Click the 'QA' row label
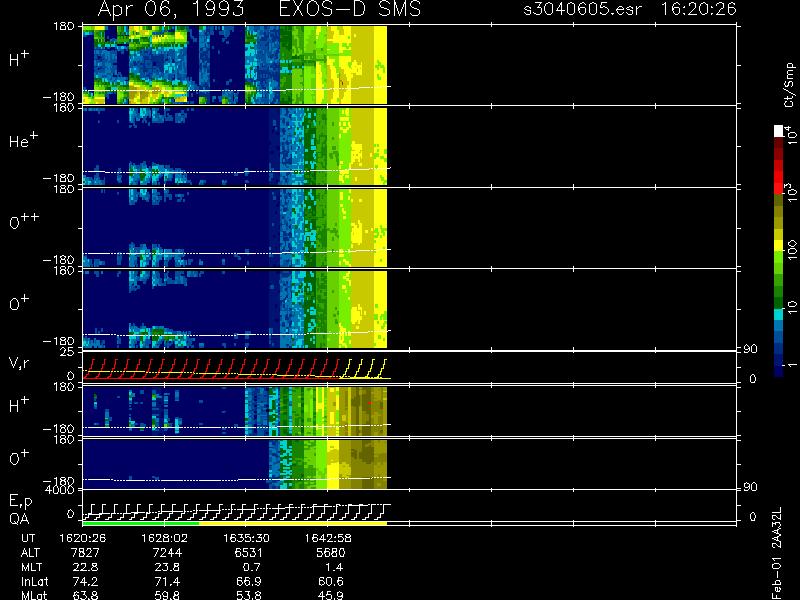The height and width of the screenshot is (600, 800). tap(19, 519)
